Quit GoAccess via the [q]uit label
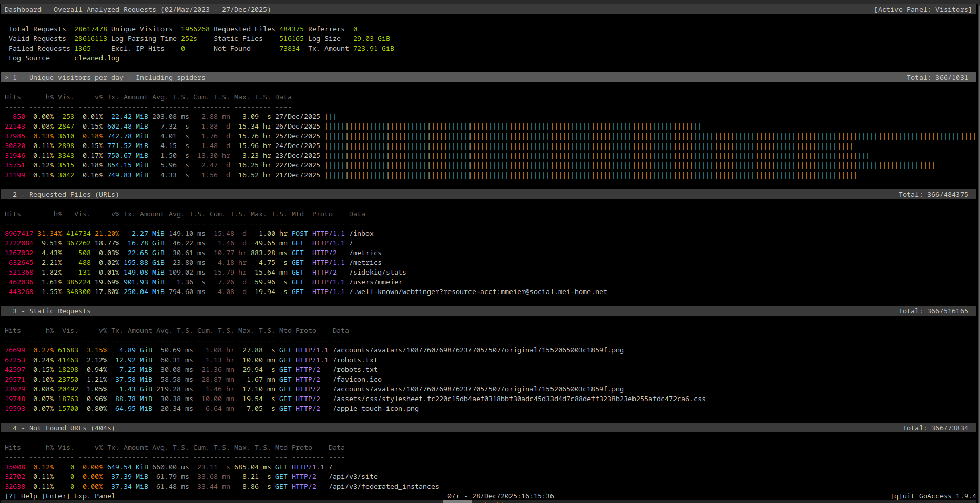The height and width of the screenshot is (503, 980). click(903, 496)
